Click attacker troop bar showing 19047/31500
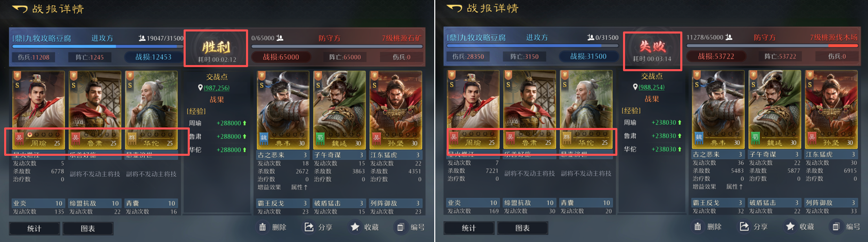Image resolution: width=868 pixels, height=242 pixels. click(97, 46)
